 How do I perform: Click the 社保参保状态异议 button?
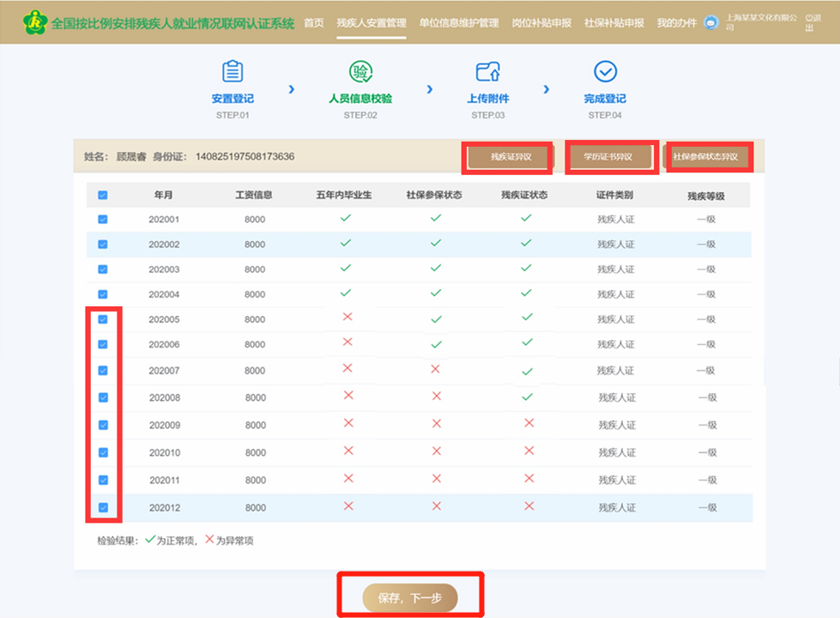point(706,157)
